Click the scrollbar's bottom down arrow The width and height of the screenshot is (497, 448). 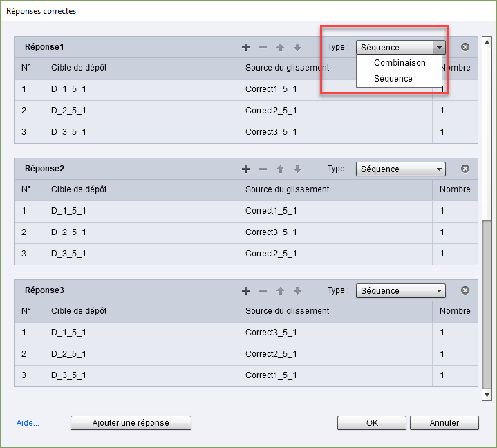(487, 395)
